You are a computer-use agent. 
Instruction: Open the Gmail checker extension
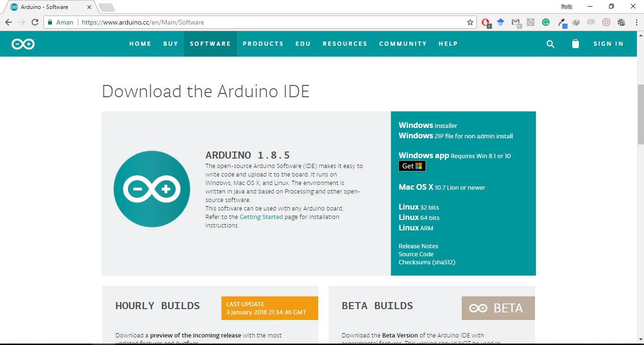click(516, 22)
